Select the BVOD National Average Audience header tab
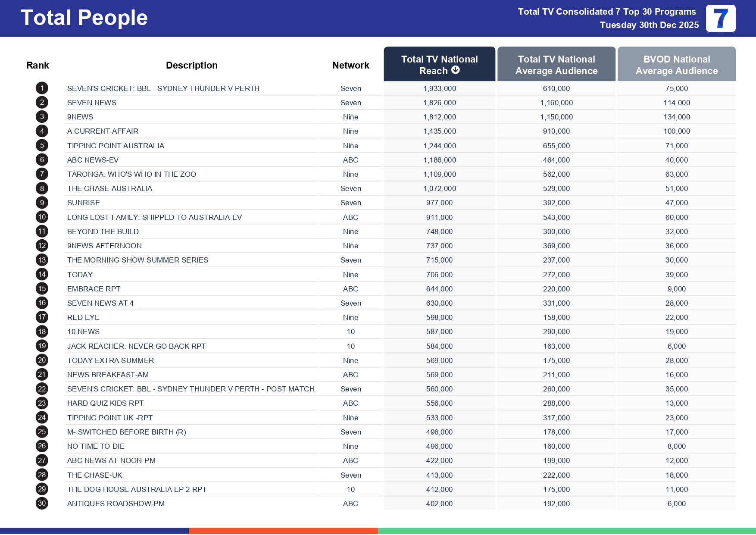The width and height of the screenshot is (756, 535). click(x=677, y=65)
